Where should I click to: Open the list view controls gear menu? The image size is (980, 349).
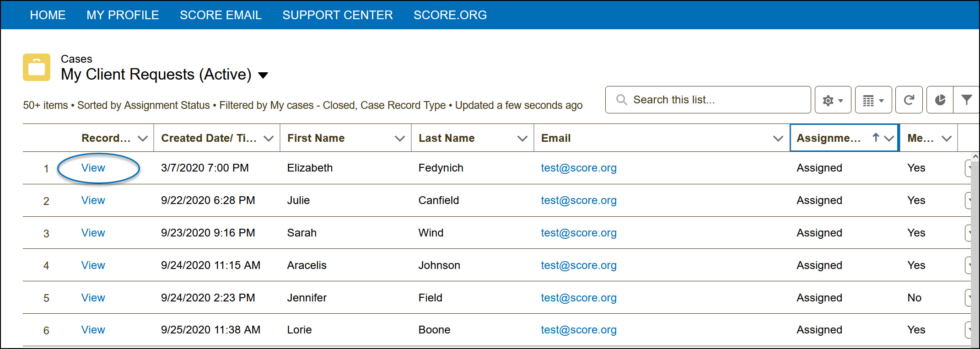(833, 100)
